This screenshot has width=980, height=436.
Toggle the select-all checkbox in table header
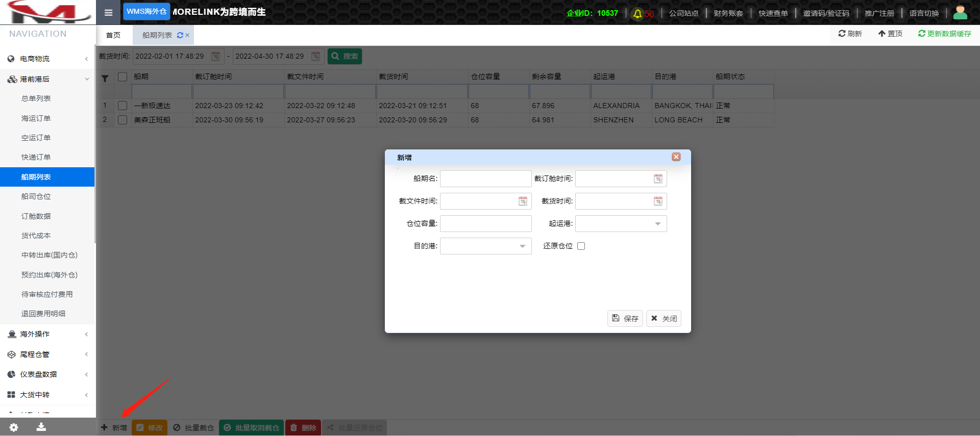[122, 76]
